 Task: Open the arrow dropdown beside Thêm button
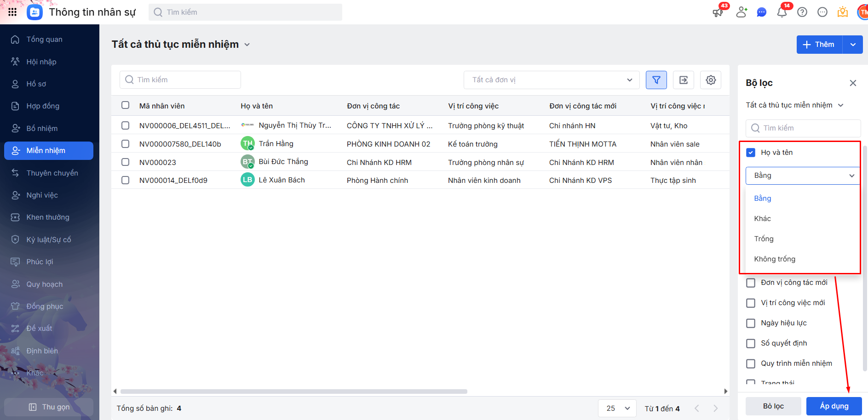[x=853, y=45]
